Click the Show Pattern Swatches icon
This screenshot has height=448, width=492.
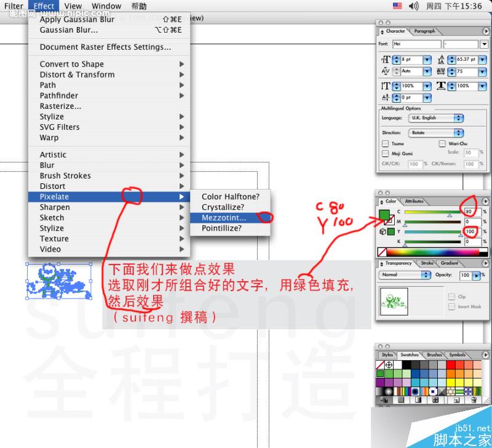[436, 400]
